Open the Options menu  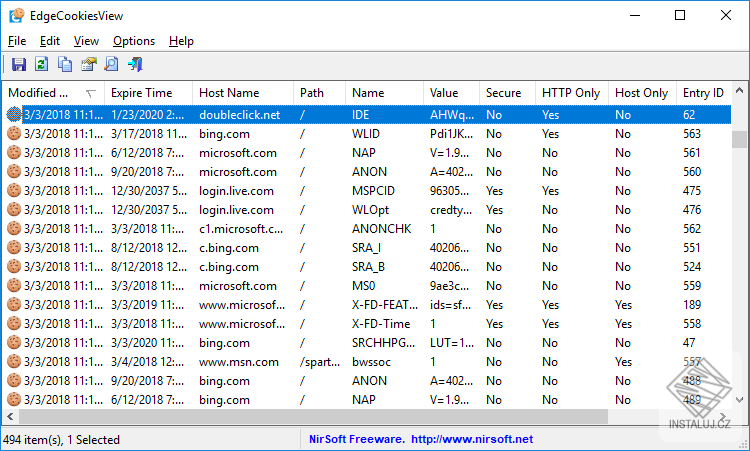(x=134, y=41)
